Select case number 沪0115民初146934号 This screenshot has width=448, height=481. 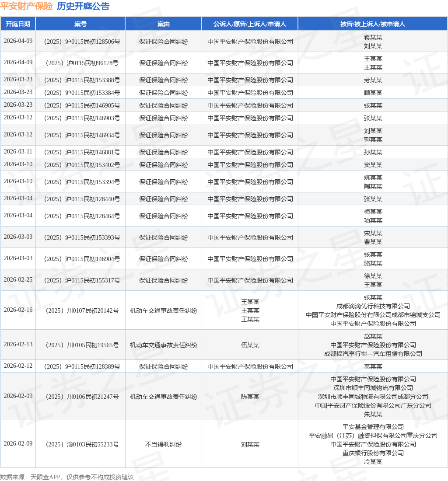82,135
